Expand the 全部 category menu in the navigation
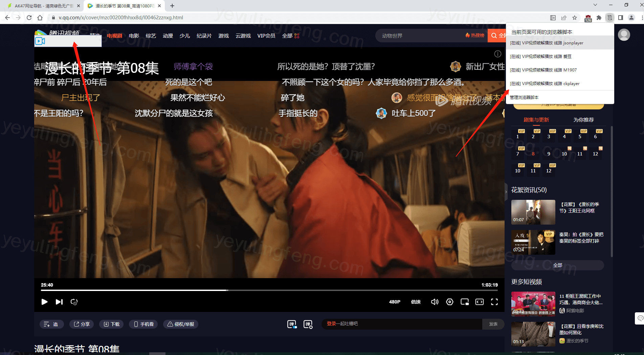This screenshot has width=644, height=355. coord(291,36)
